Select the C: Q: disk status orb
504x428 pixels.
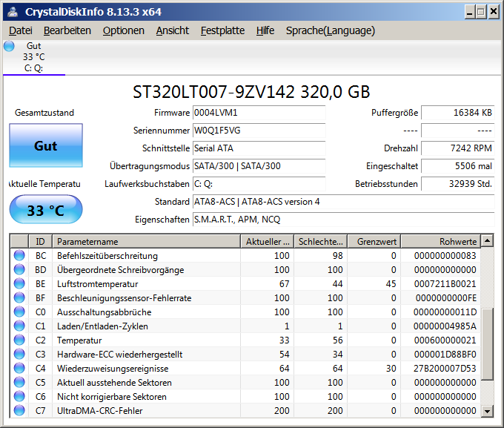pos(9,46)
